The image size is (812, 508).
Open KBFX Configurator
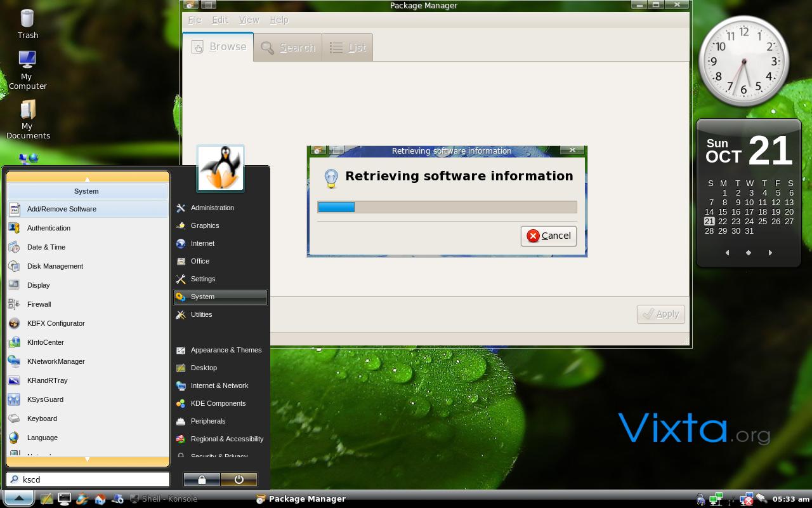[88, 323]
